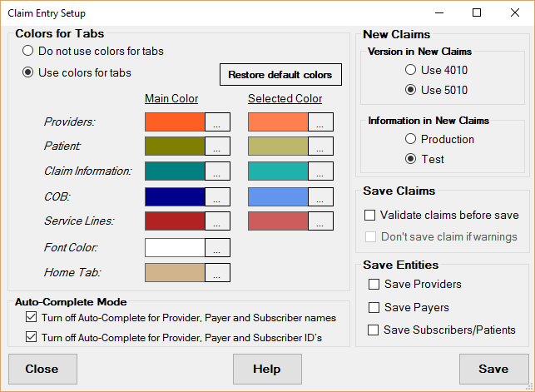535x392 pixels.
Task: Select Production for new claims information
Action: [410, 139]
